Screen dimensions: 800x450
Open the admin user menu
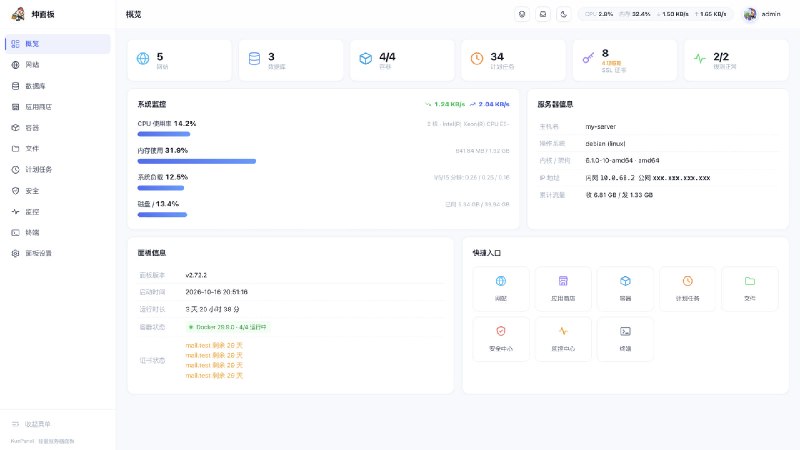point(762,14)
